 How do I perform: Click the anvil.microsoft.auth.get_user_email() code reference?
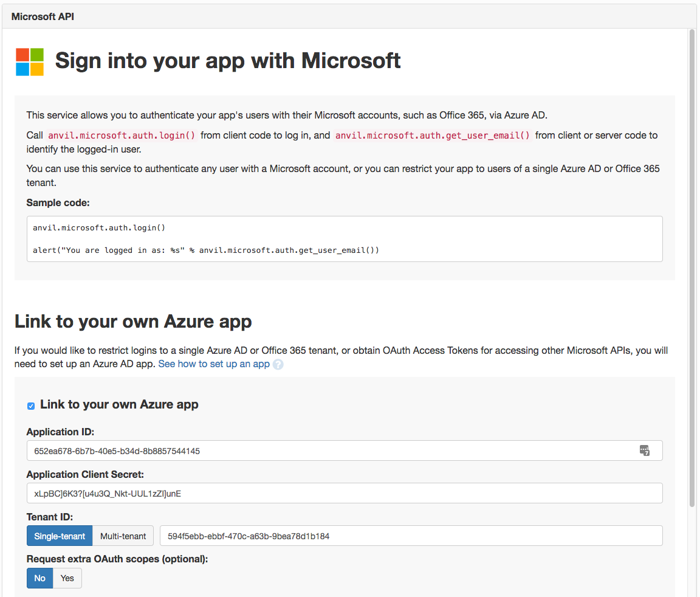click(431, 135)
